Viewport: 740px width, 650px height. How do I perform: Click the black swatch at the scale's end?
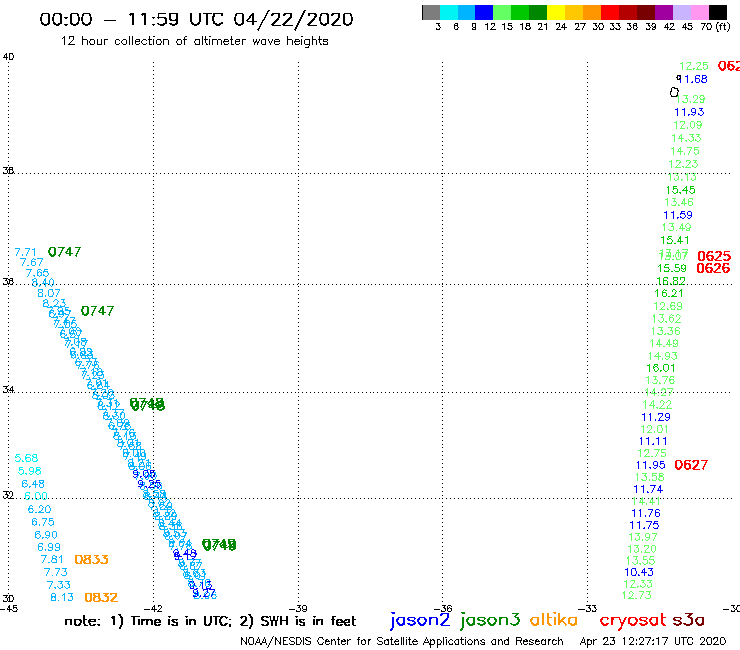[718, 13]
